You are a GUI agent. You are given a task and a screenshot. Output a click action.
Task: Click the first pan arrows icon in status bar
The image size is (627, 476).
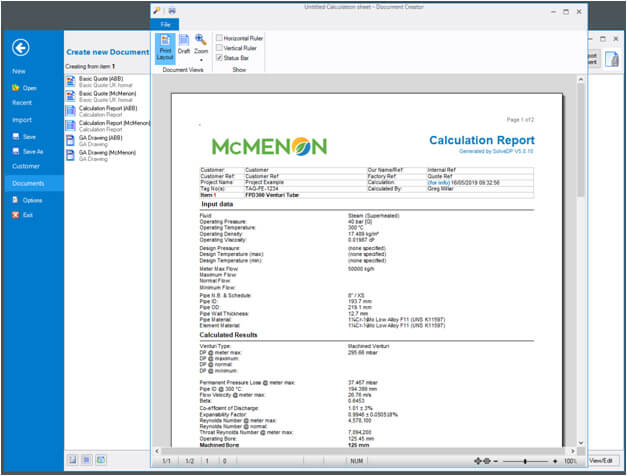coord(477,461)
